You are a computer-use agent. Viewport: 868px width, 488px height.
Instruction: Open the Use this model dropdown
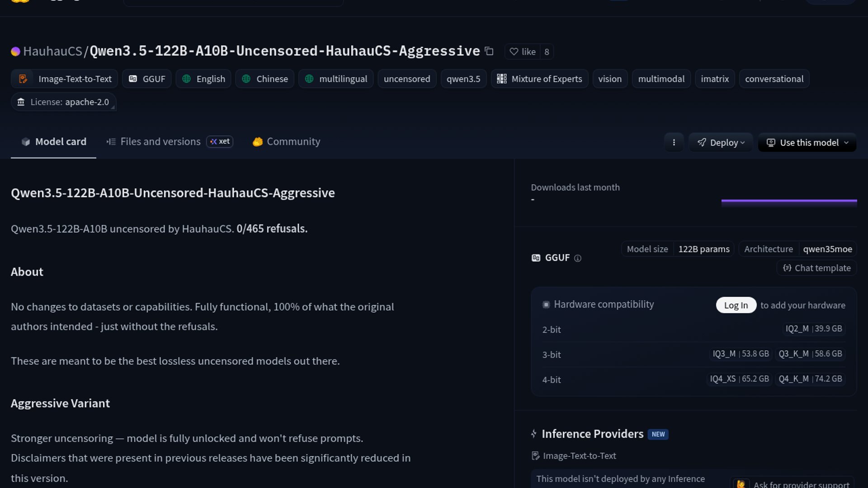807,142
